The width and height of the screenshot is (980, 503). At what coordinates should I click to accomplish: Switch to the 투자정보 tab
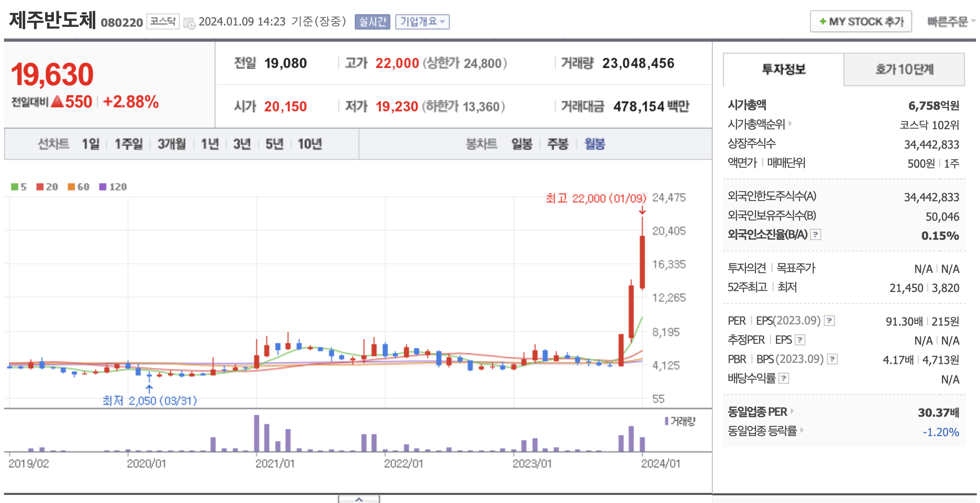point(783,69)
